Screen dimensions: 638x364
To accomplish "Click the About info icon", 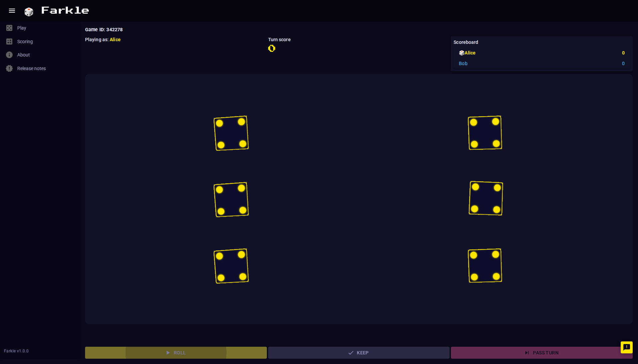I will click(x=9, y=55).
